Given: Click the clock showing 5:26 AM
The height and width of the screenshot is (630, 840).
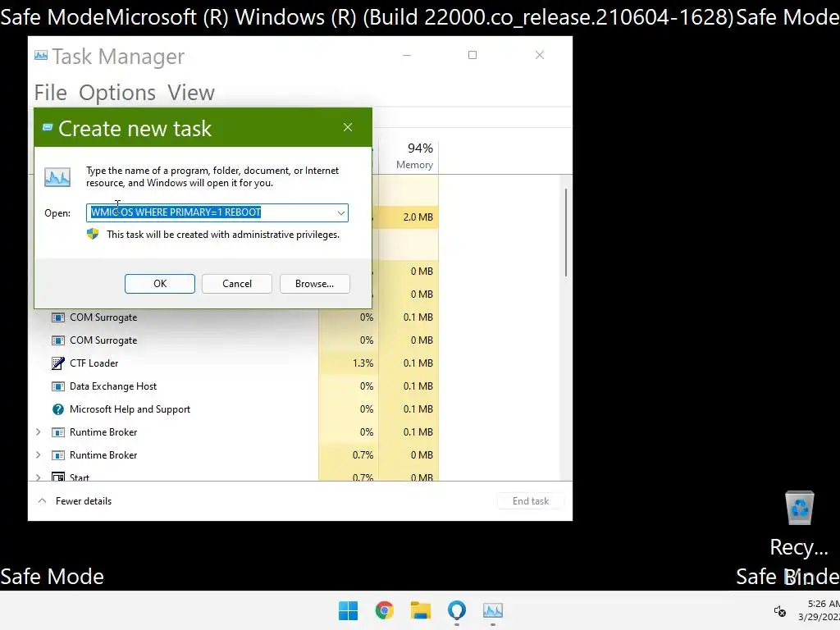Looking at the screenshot, I should tap(823, 604).
